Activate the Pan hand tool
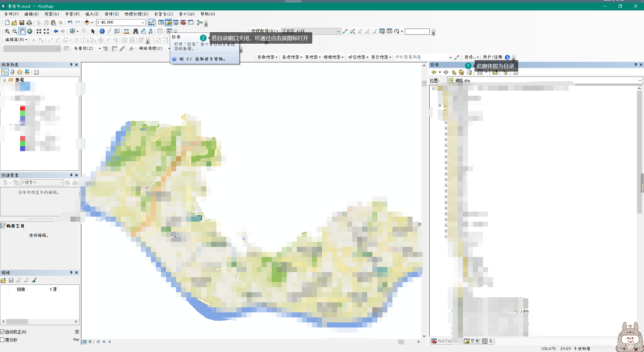 22,31
